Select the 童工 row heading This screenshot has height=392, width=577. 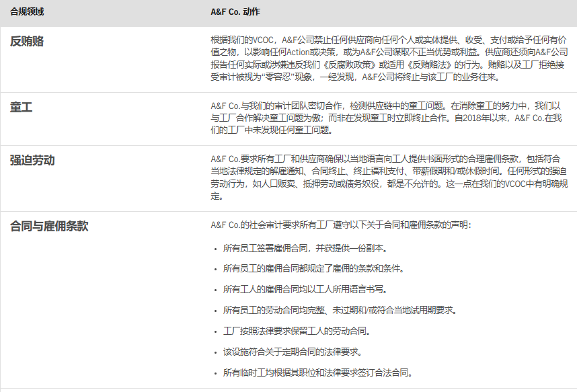coord(22,107)
